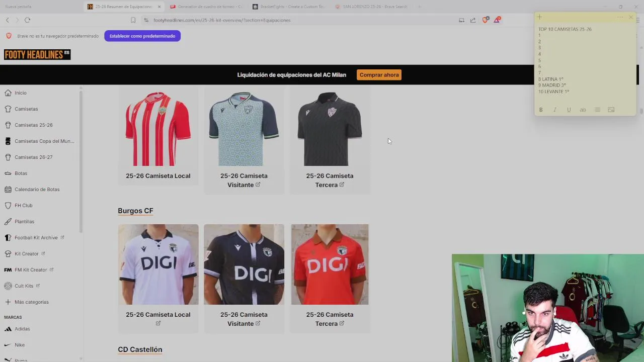Click Burgos CF red Tercera shirt thumbnail
644x362 pixels.
330,264
